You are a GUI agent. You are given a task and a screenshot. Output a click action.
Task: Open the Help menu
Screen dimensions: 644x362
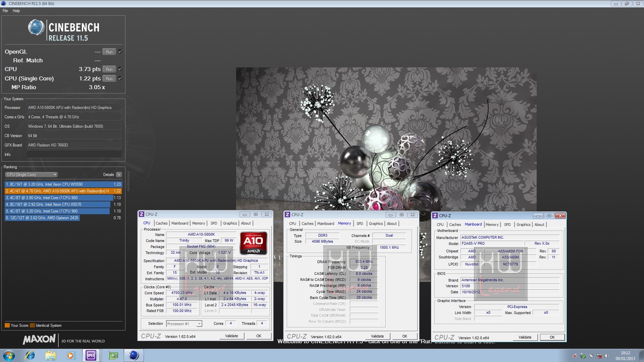(16, 11)
